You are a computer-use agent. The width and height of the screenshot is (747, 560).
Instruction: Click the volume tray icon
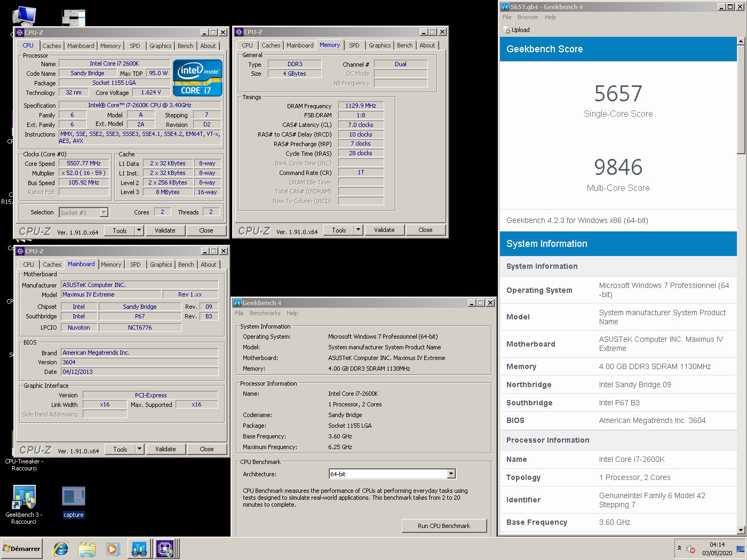(x=691, y=549)
